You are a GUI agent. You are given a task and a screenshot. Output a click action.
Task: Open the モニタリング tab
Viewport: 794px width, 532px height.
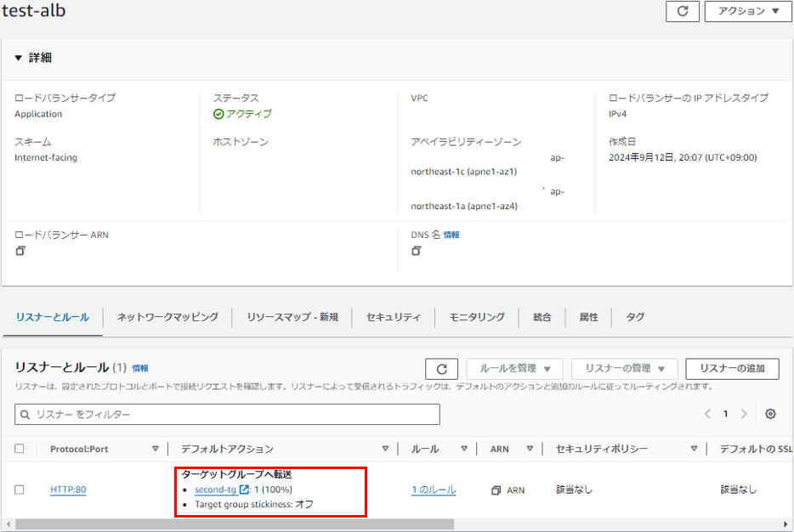477,317
